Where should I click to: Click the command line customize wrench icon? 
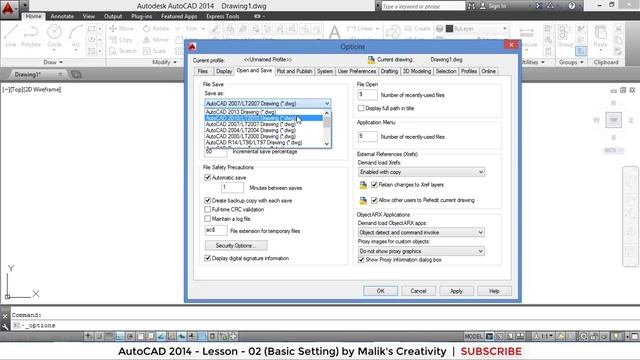point(5,326)
